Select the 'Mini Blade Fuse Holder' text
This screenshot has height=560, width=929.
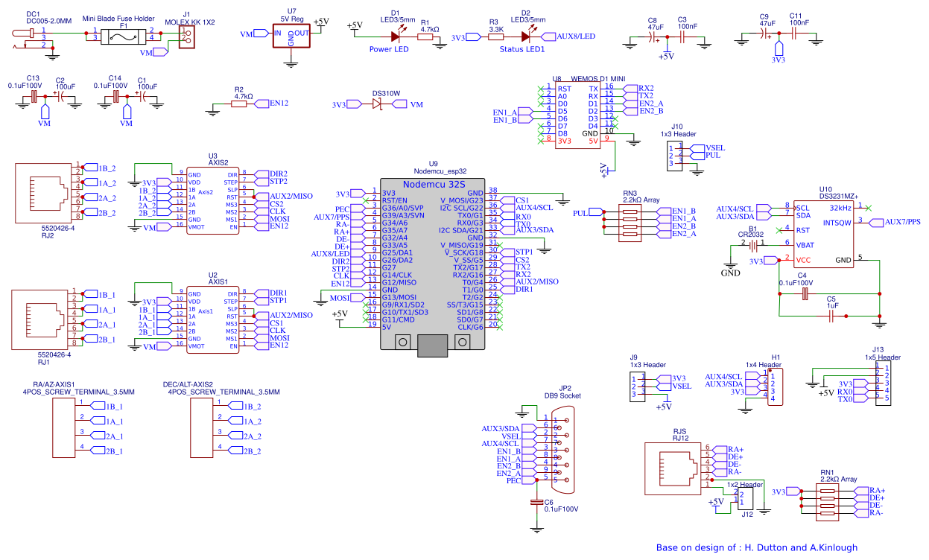click(118, 19)
